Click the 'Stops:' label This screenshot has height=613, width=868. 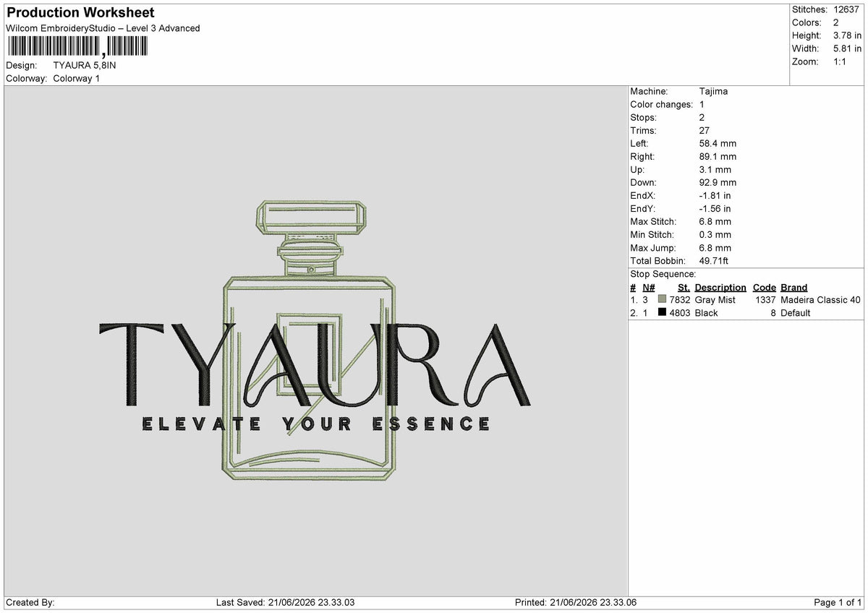pyautogui.click(x=644, y=117)
